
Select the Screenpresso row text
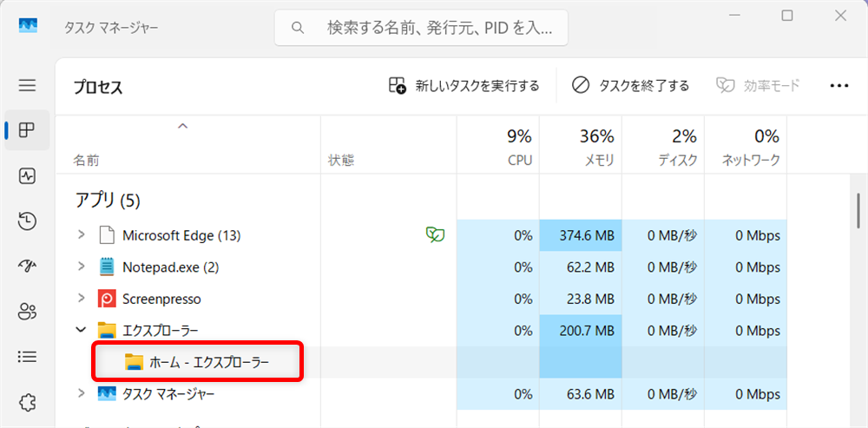tap(161, 299)
